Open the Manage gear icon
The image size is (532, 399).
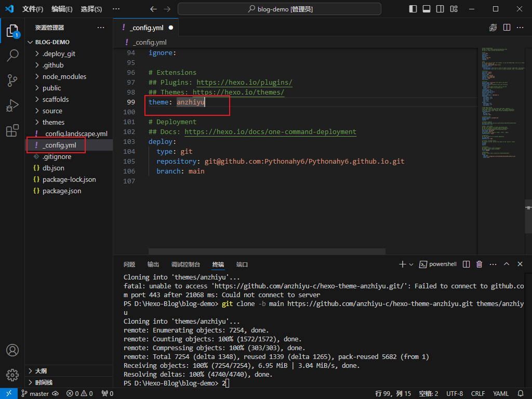(12, 375)
